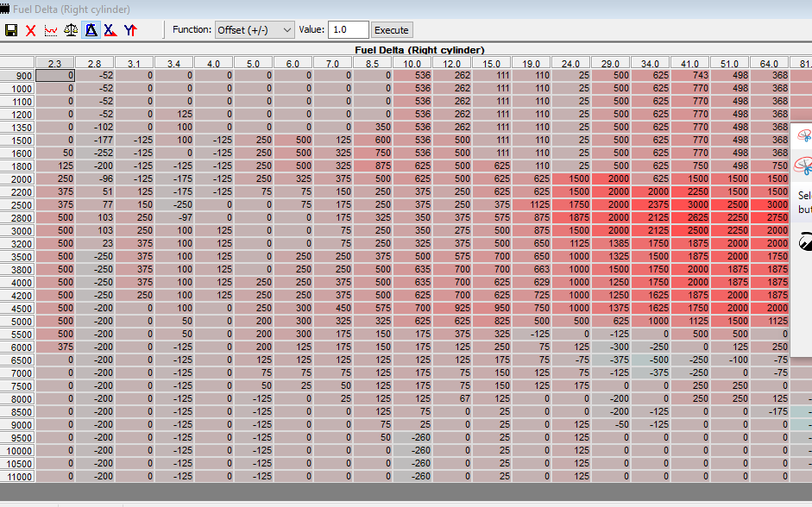Screen dimensions: 812x507
Task: Select the 900 RPM row header
Action: [x=17, y=76]
